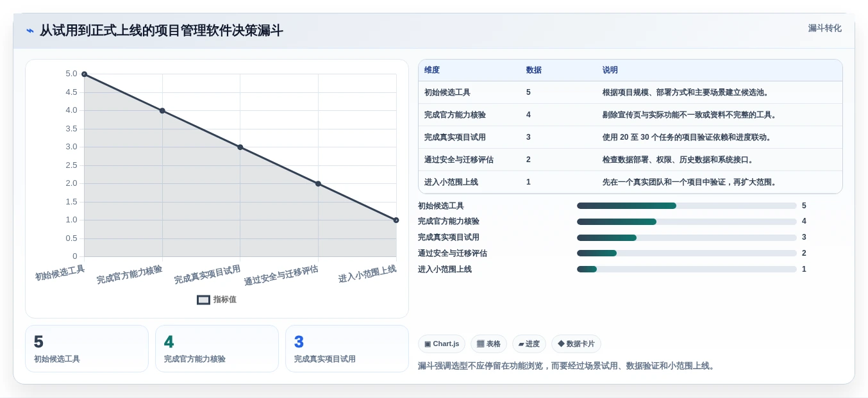Click the 数据 column header
The width and height of the screenshot is (868, 398).
click(x=534, y=70)
